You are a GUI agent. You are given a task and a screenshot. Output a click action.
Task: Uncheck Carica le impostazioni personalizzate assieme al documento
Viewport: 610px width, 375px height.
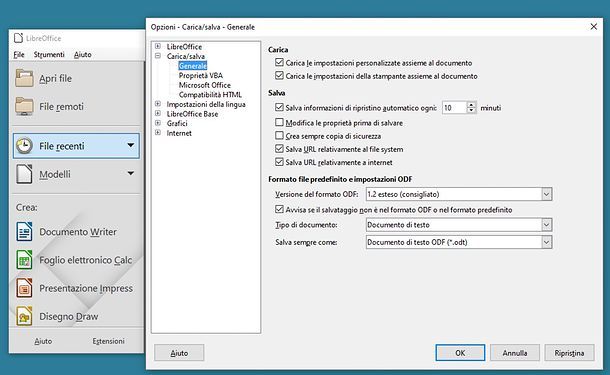coord(279,62)
